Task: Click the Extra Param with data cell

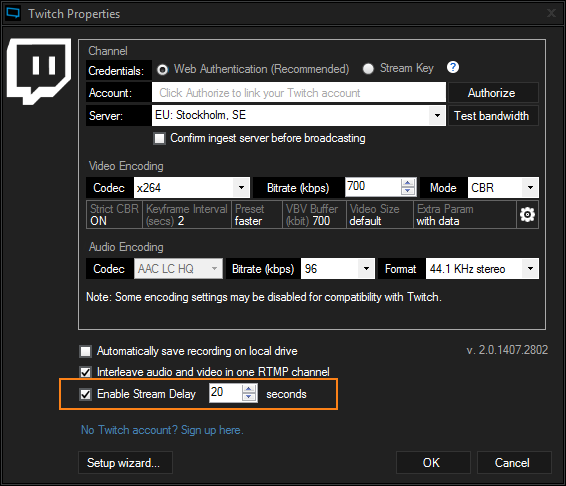Action: point(465,215)
